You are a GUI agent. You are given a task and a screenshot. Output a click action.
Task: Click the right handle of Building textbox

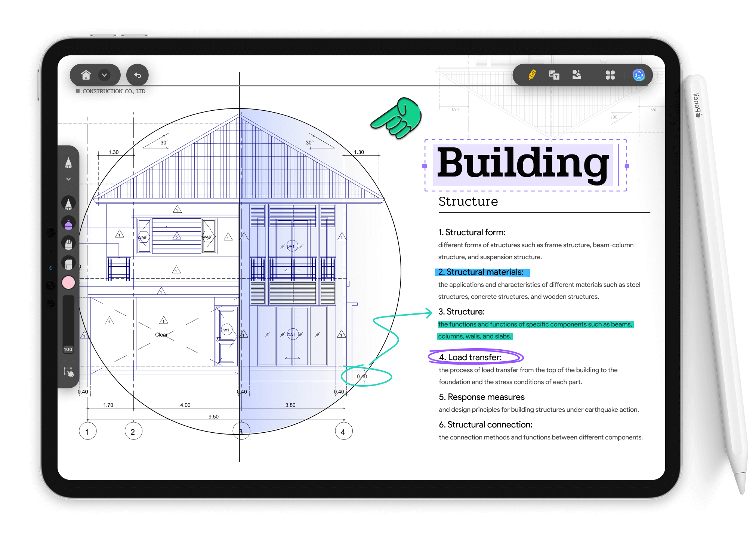[627, 166]
